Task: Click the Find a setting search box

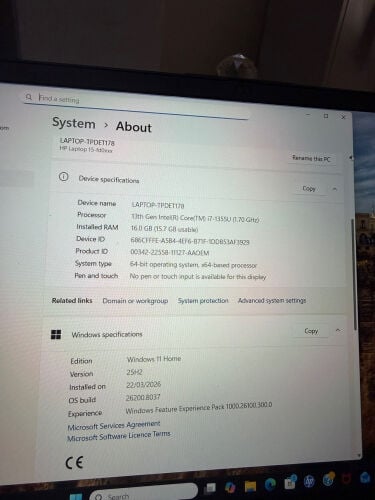Action: (136, 104)
